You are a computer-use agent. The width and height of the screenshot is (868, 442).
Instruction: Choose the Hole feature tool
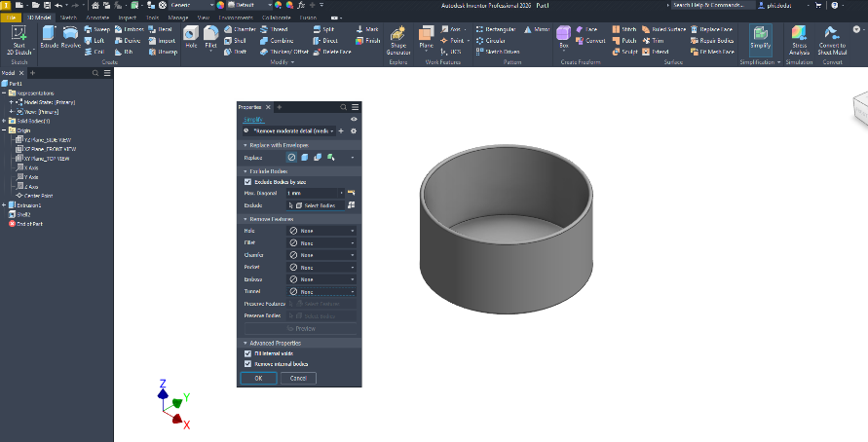tap(191, 37)
